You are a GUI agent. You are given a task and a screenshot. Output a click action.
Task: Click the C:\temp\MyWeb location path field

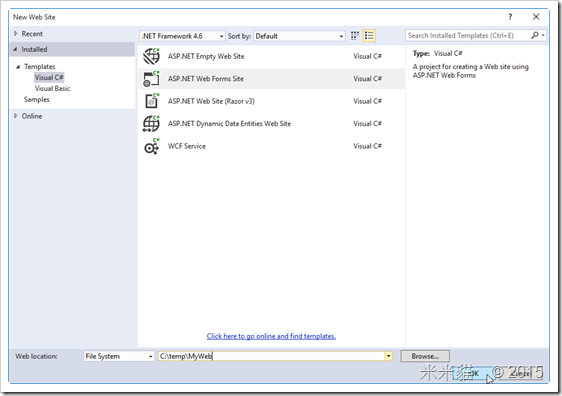(271, 356)
